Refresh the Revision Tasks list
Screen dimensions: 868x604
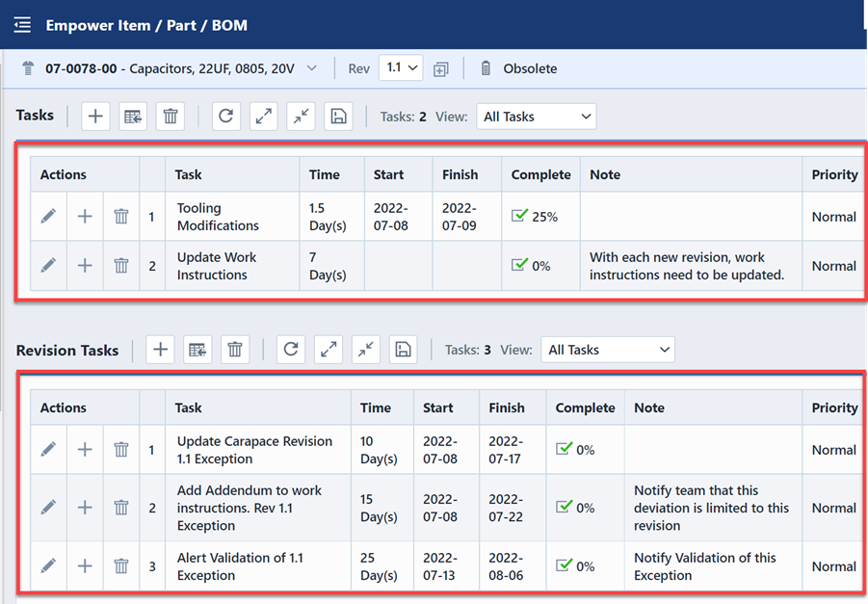pos(291,350)
